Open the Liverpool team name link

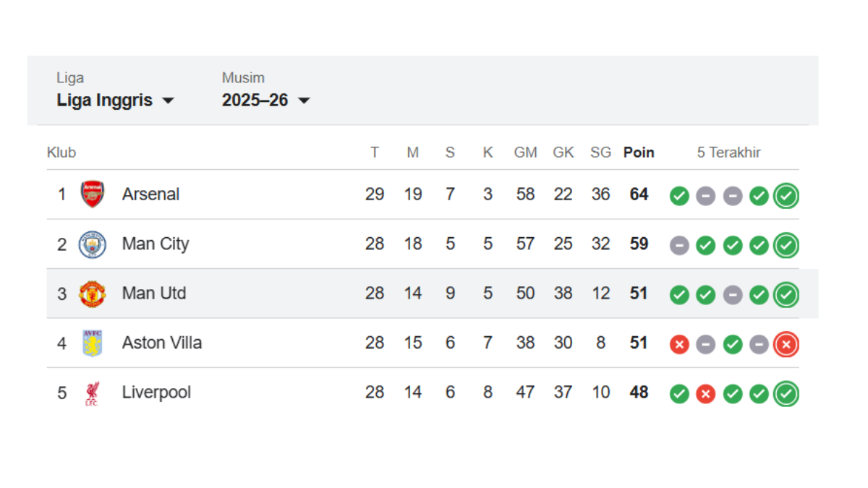point(156,393)
